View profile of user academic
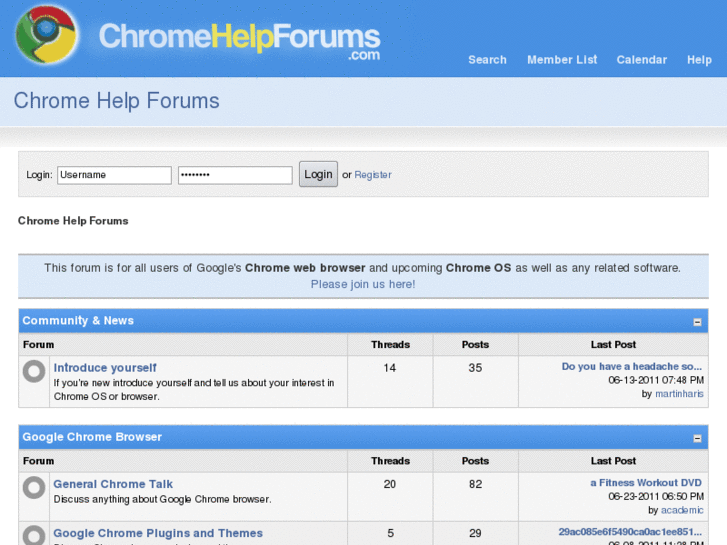The width and height of the screenshot is (727, 545). tap(682, 510)
